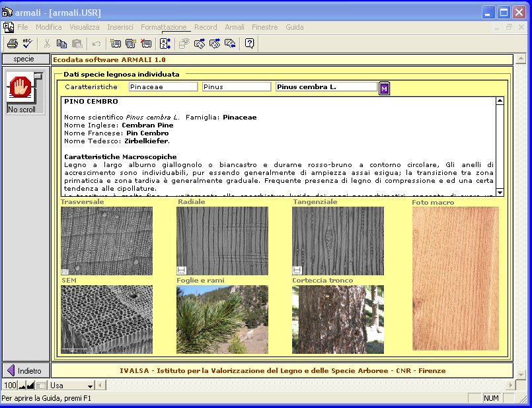The height and width of the screenshot is (408, 532).
Task: Click the "Ecodata software ARMALI 1.0" header text
Action: tap(109, 59)
